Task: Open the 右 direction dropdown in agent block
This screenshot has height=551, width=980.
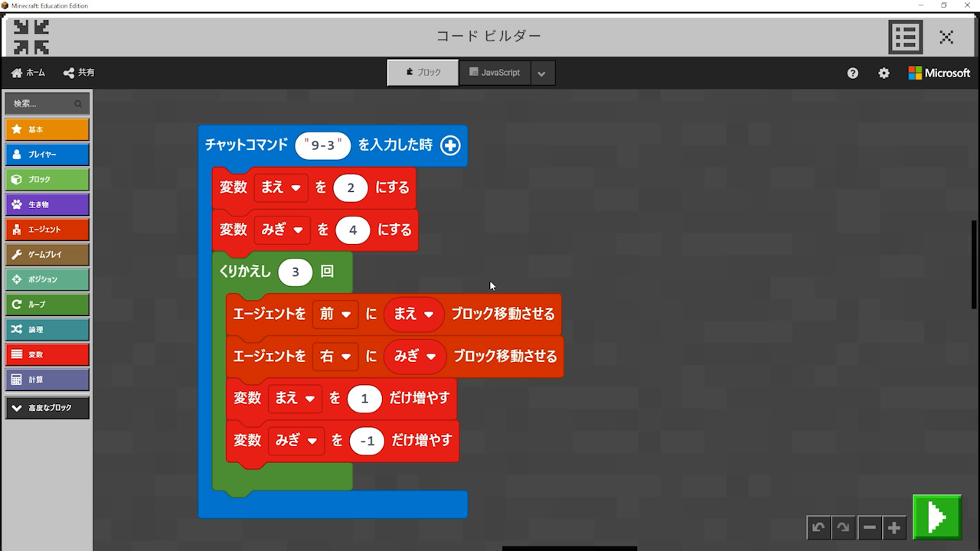Action: [x=335, y=356]
